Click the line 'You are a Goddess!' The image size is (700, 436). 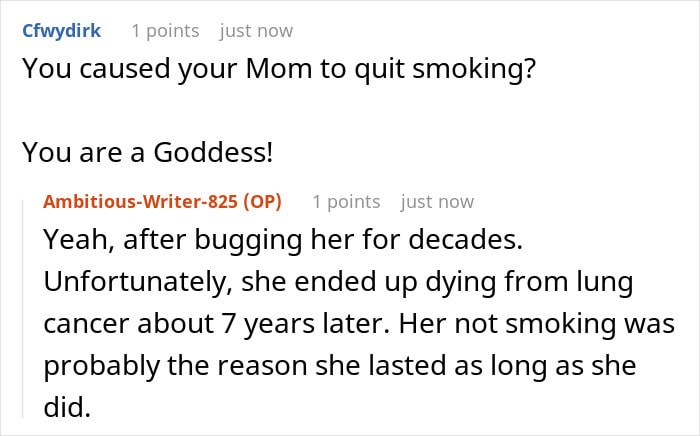click(x=148, y=152)
